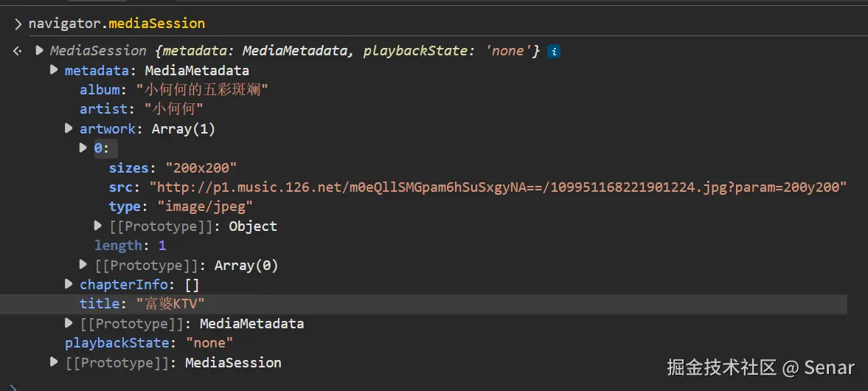The height and width of the screenshot is (391, 868).
Task: Click the navigator.mediaSession command text
Action: (117, 24)
